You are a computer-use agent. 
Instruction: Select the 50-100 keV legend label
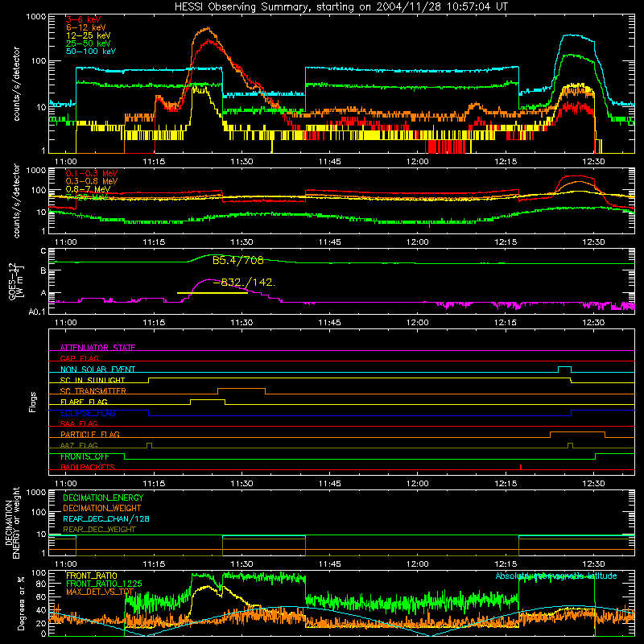pyautogui.click(x=91, y=52)
